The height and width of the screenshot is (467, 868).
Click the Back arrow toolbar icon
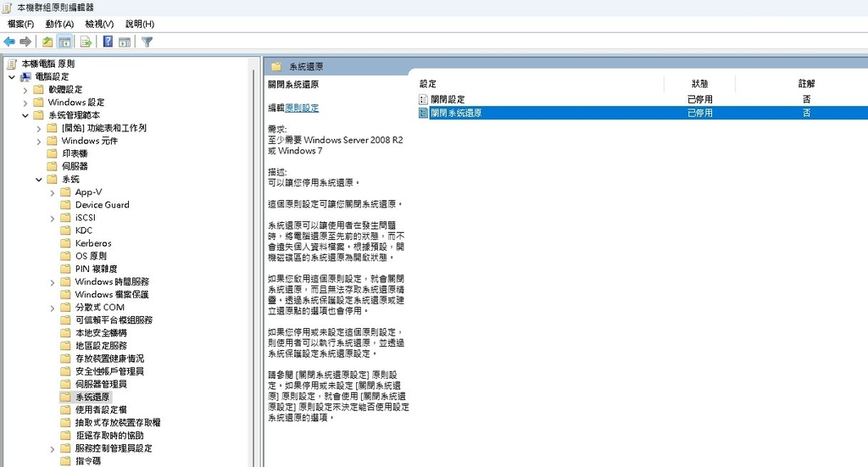coord(9,42)
